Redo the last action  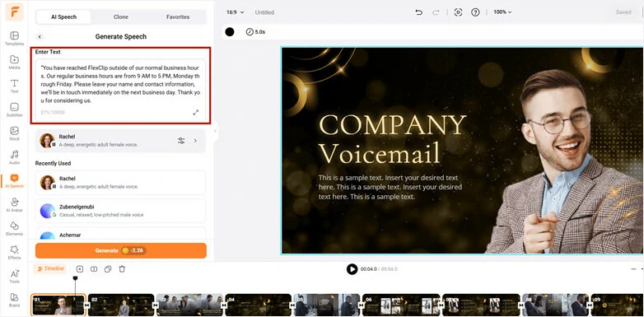coord(436,12)
